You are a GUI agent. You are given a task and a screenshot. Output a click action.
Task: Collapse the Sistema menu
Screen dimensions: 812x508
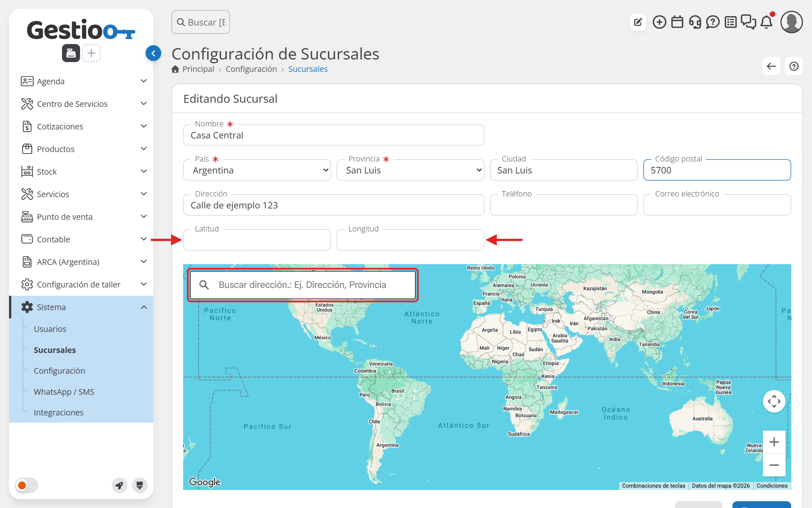coord(81,307)
